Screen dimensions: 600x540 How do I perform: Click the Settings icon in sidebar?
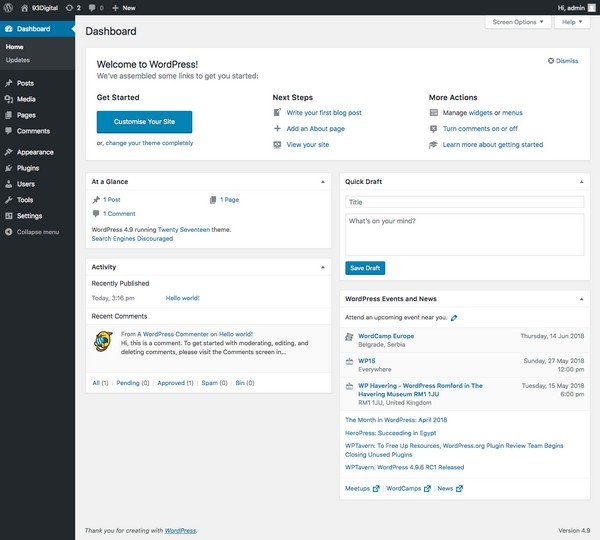(8, 216)
